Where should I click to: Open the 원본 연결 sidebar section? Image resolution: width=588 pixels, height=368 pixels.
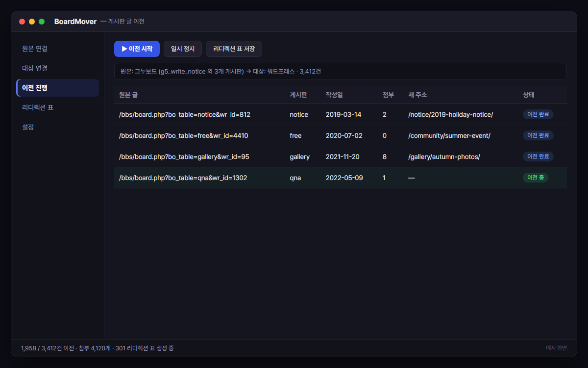58,49
